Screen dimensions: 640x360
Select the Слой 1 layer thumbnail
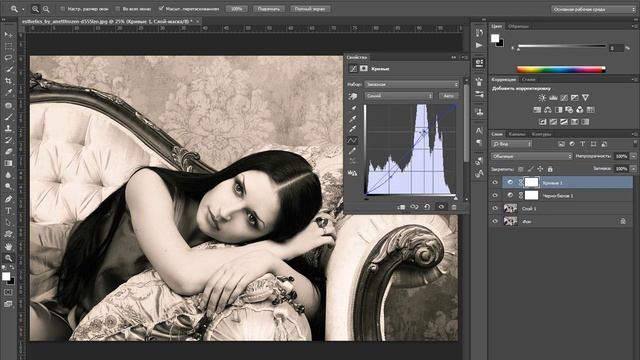[510, 208]
